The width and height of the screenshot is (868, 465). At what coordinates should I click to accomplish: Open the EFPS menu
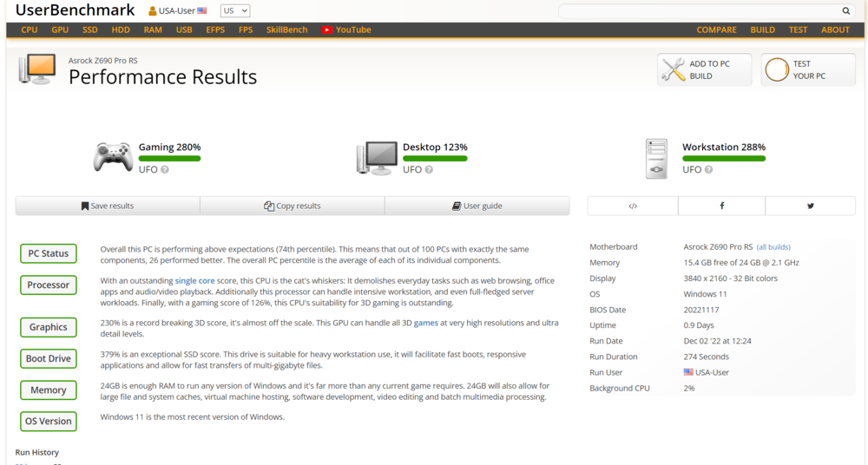(215, 29)
